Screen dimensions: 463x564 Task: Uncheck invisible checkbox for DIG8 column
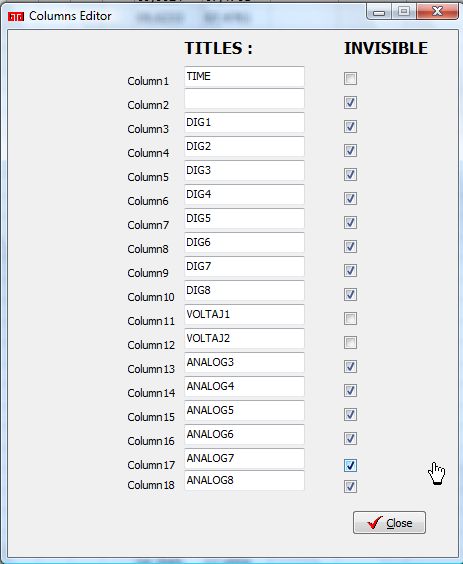(350, 295)
